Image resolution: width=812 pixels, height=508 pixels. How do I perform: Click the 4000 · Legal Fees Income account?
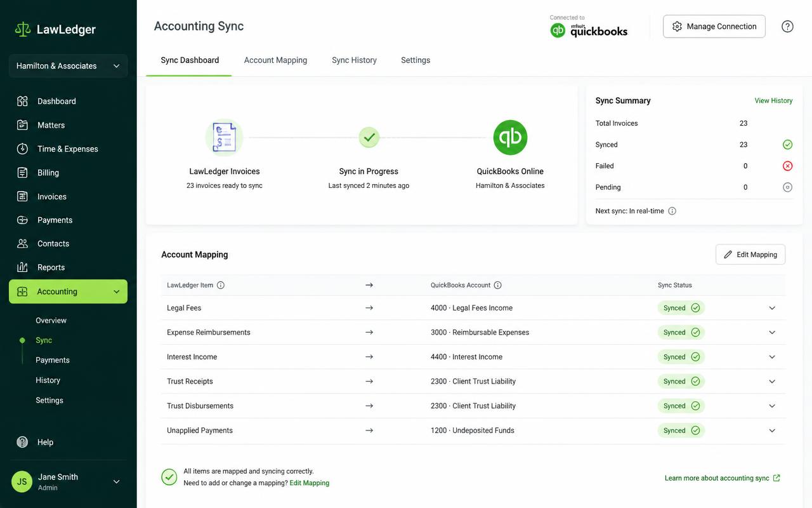471,308
